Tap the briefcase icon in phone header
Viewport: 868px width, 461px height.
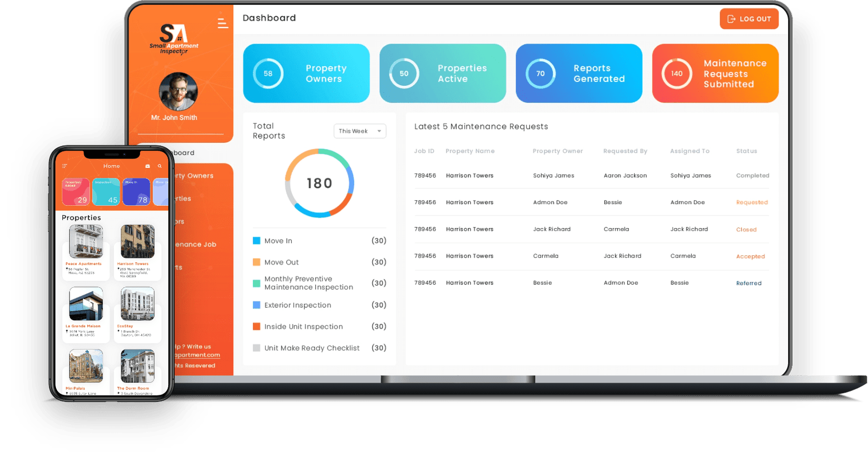click(x=148, y=166)
